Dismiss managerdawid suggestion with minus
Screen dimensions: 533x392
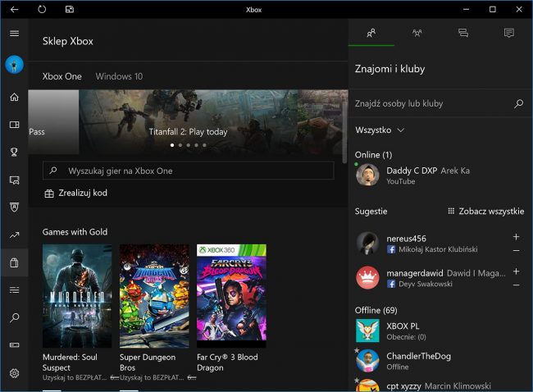pos(516,285)
